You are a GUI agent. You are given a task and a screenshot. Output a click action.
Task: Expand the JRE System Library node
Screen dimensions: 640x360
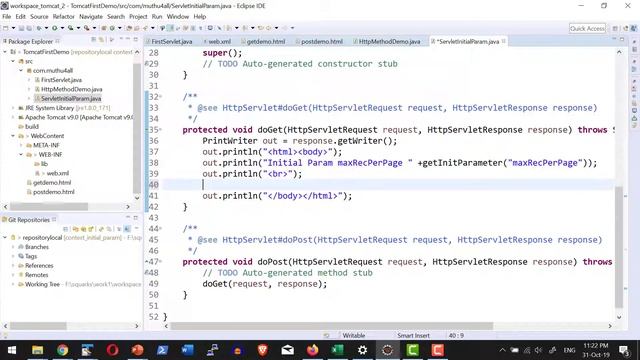click(x=13, y=108)
